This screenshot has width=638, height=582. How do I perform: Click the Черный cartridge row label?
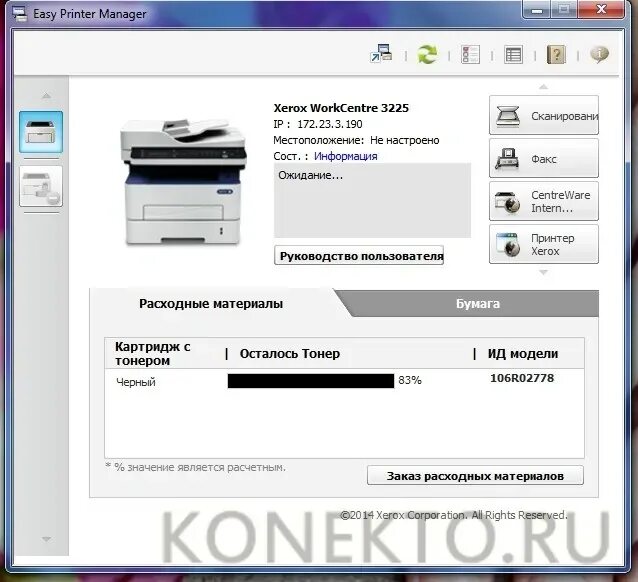click(x=135, y=382)
